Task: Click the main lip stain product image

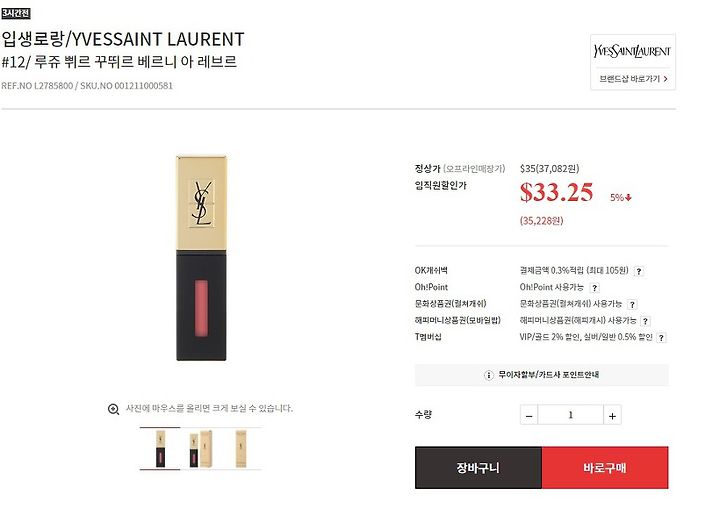Action: point(202,258)
